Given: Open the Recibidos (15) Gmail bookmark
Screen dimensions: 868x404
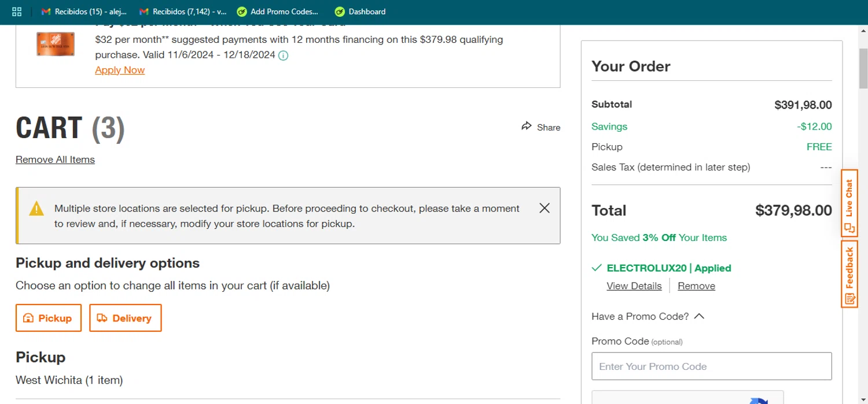Looking at the screenshot, I should (x=84, y=12).
